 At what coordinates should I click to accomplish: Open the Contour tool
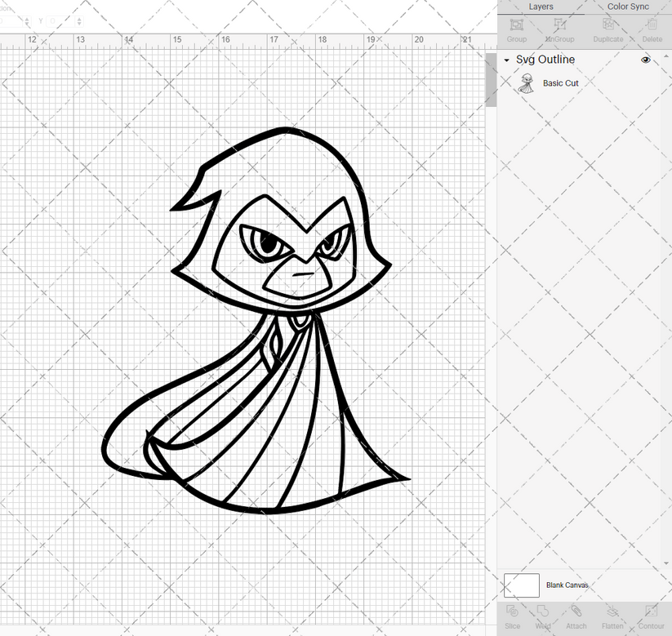pos(651,615)
